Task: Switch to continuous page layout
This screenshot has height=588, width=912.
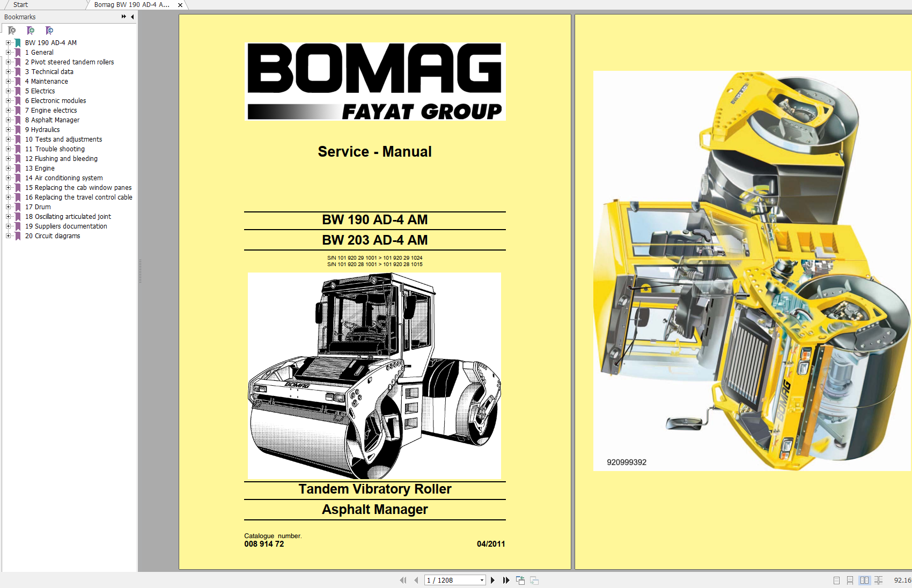Action: pyautogui.click(x=850, y=580)
